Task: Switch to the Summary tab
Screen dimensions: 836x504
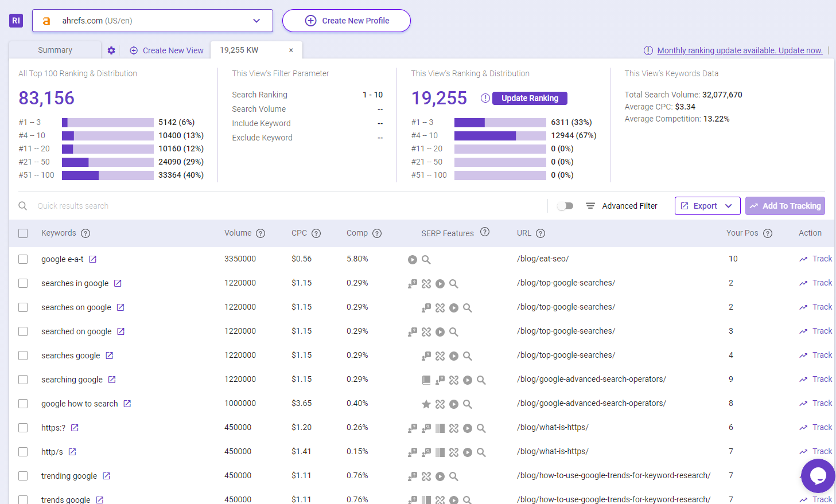Action: click(x=55, y=50)
